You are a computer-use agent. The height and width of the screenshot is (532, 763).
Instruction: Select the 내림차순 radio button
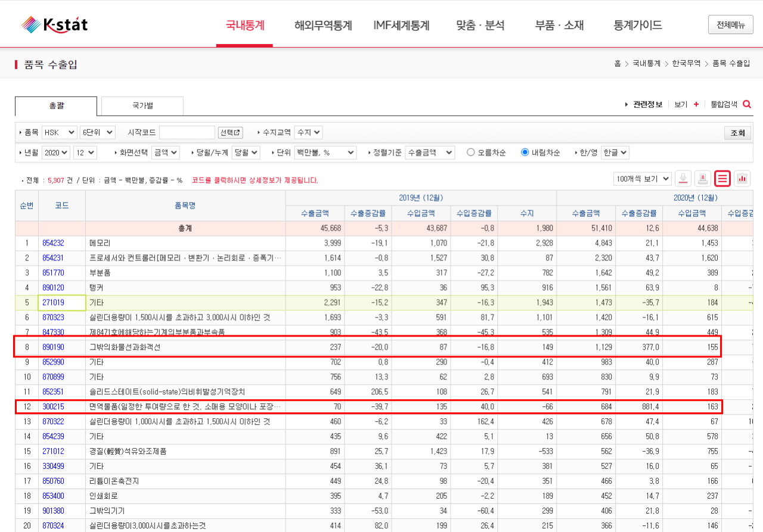tap(525, 153)
